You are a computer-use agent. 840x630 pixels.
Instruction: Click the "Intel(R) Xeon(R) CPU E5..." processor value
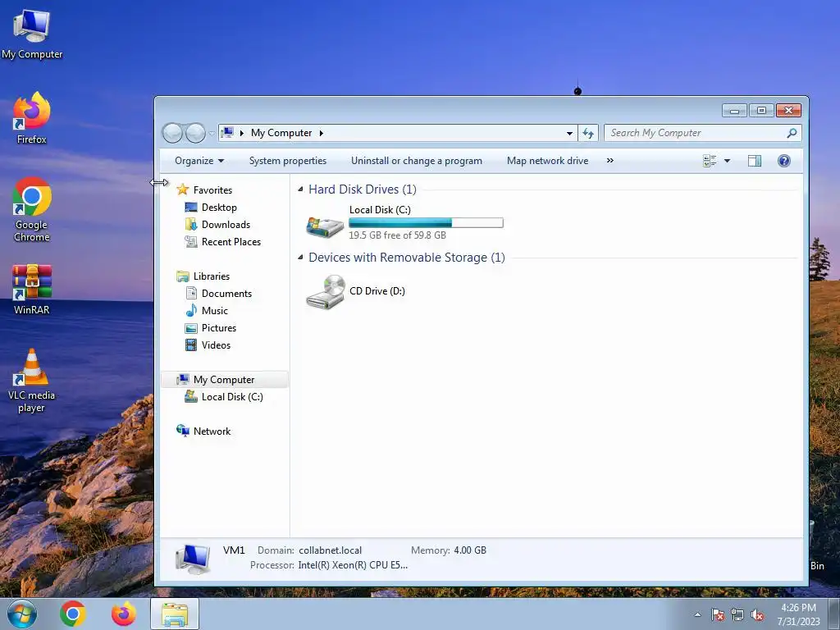pos(353,565)
